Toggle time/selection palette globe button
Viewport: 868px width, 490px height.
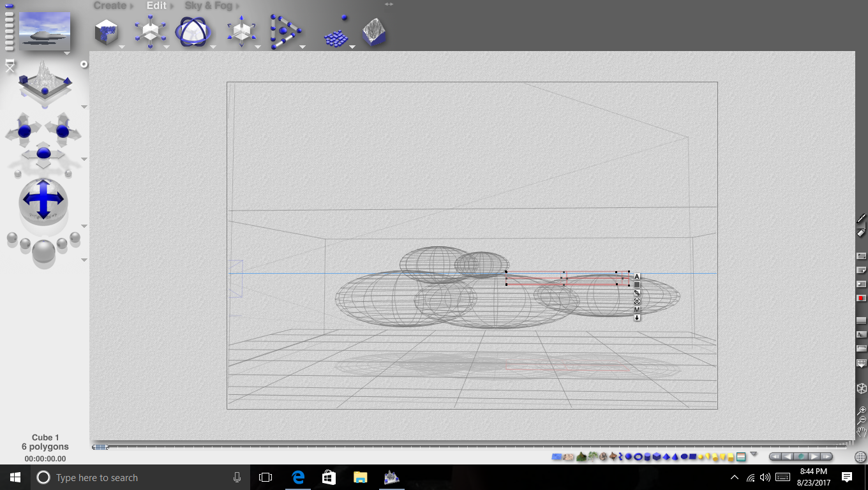(860, 457)
